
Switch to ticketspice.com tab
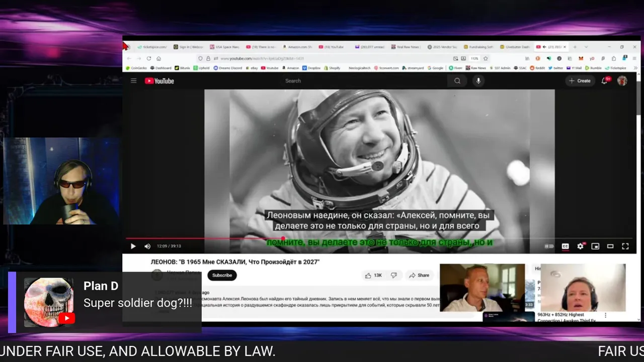pos(152,47)
